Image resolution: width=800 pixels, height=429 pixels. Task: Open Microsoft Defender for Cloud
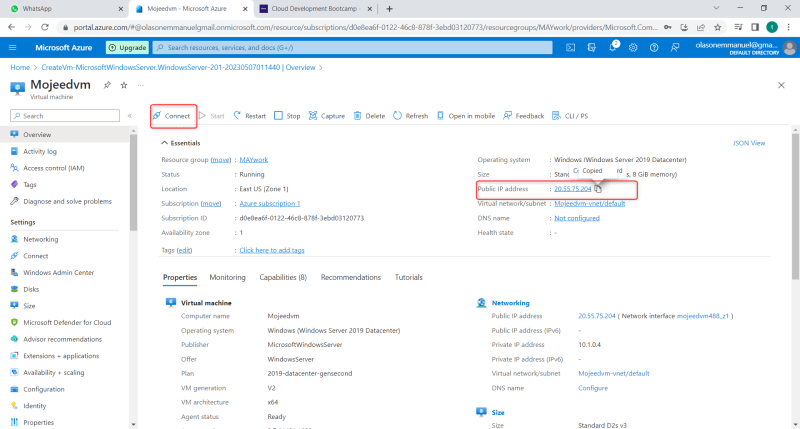(x=67, y=322)
